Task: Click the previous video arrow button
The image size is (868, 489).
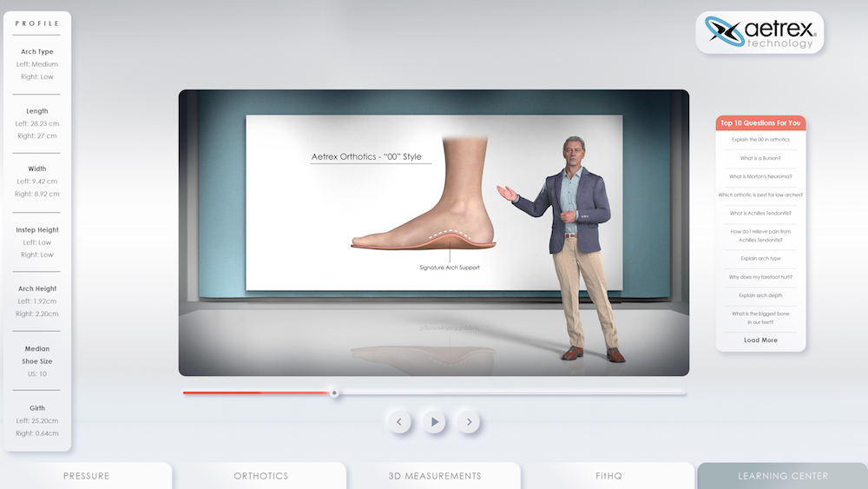Action: pyautogui.click(x=399, y=422)
